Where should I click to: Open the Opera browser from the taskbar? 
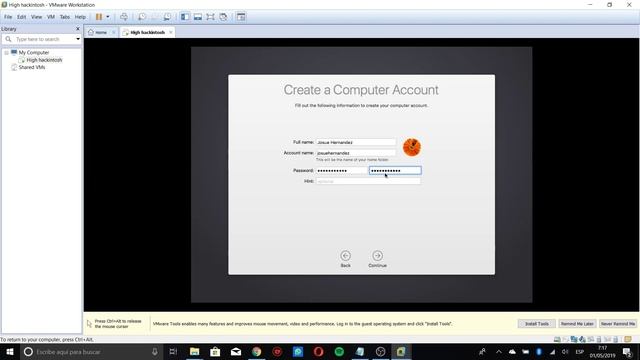pos(318,352)
